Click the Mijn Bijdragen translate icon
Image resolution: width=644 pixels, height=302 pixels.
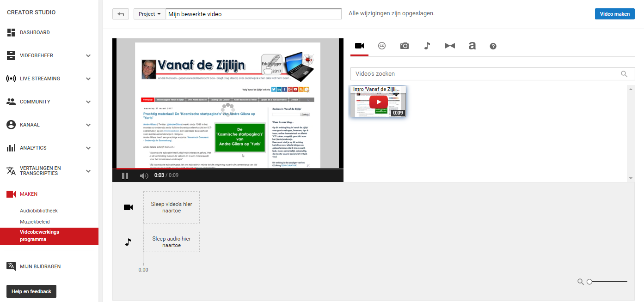tap(11, 266)
